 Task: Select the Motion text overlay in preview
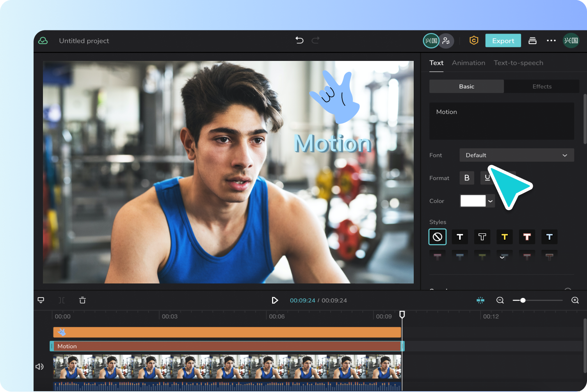point(332,143)
